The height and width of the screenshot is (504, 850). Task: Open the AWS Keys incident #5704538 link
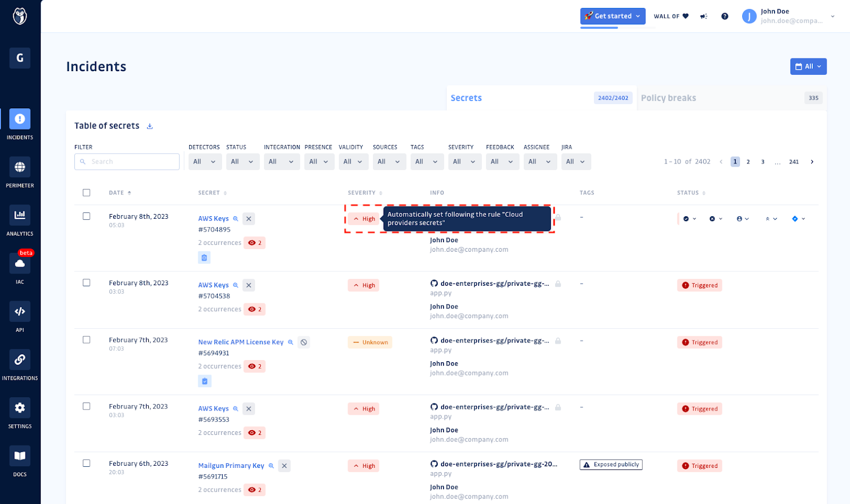click(x=214, y=285)
